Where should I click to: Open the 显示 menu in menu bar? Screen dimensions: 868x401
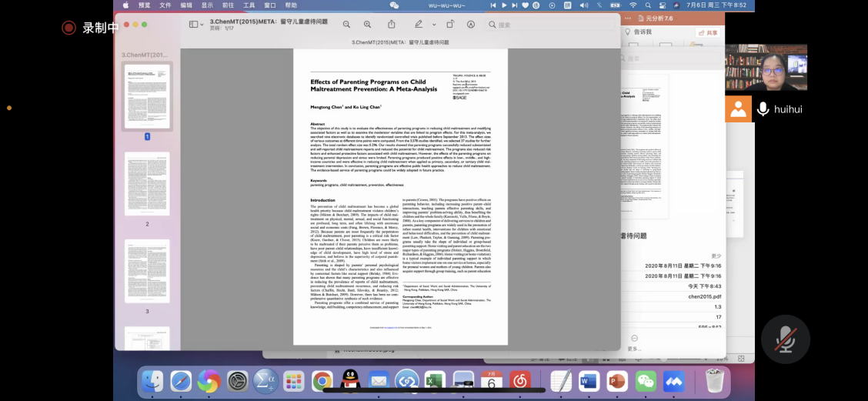click(x=207, y=5)
